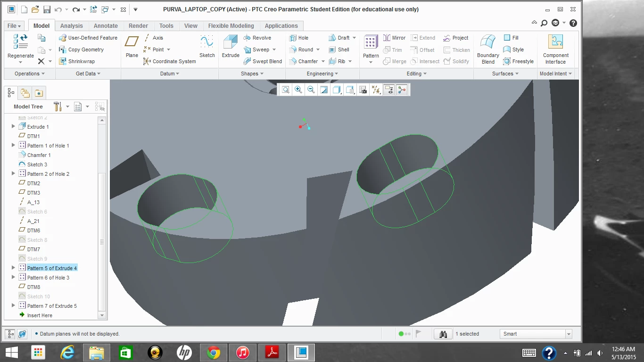Screen dimensions: 644x362
Task: Switch to the Flexible Modeling tab
Action: pyautogui.click(x=231, y=26)
